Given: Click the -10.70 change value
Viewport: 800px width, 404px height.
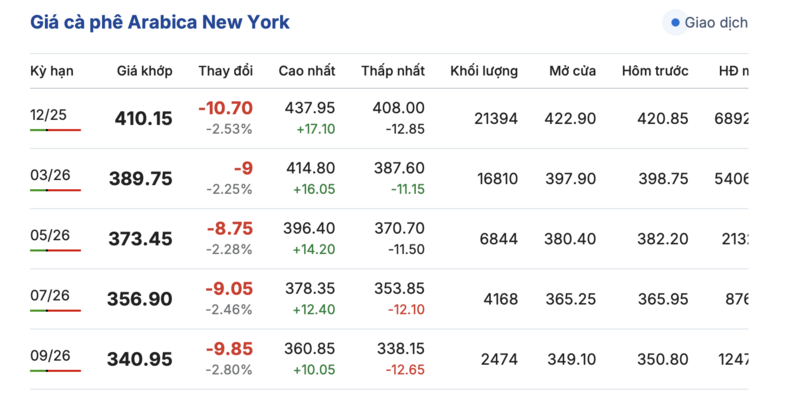Looking at the screenshot, I should [225, 108].
